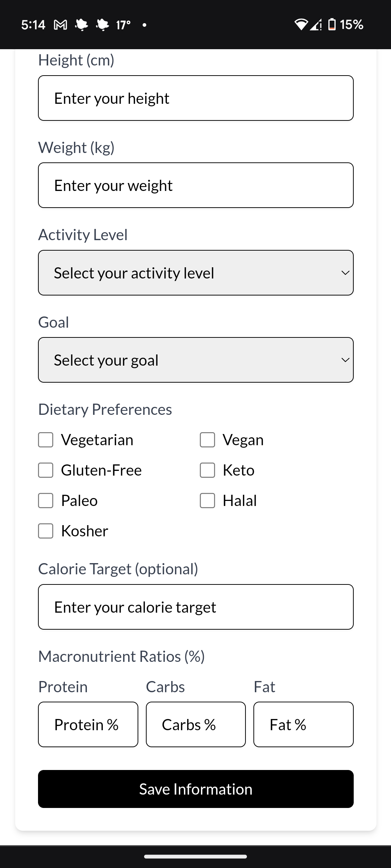Tap the cellular signal icon

(x=316, y=25)
